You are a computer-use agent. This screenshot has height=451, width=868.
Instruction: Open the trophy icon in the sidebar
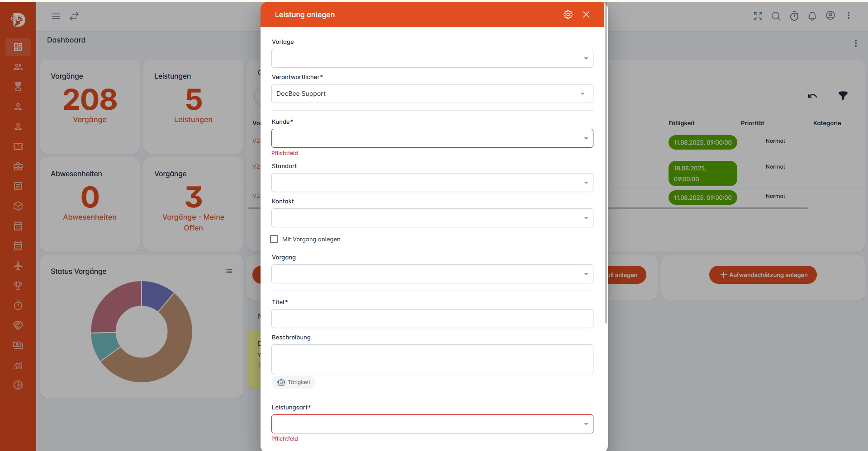click(18, 286)
